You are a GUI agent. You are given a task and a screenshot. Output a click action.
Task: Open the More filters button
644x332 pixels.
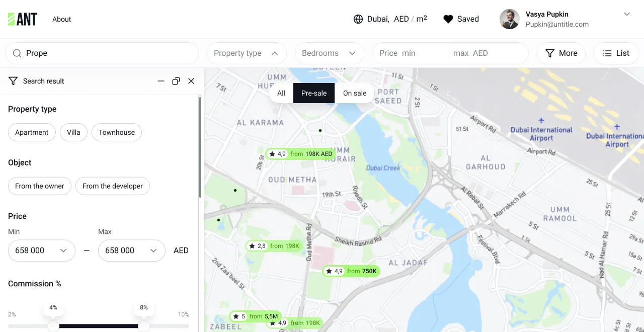pos(561,53)
